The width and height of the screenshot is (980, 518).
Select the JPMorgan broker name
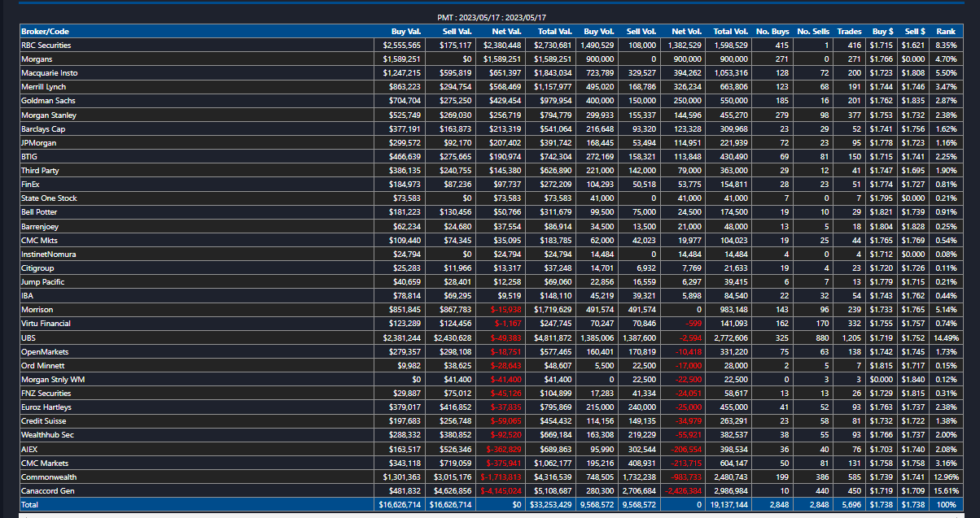[x=38, y=143]
